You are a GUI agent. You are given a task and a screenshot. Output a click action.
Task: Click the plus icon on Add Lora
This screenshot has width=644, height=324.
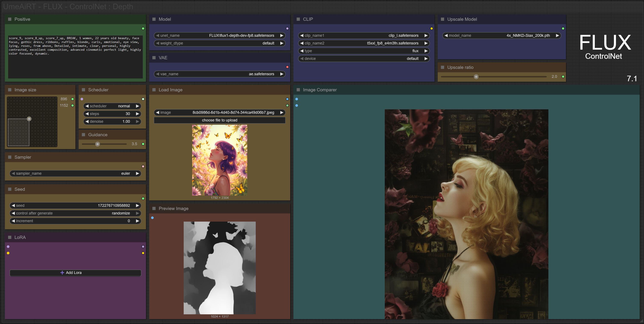click(62, 273)
